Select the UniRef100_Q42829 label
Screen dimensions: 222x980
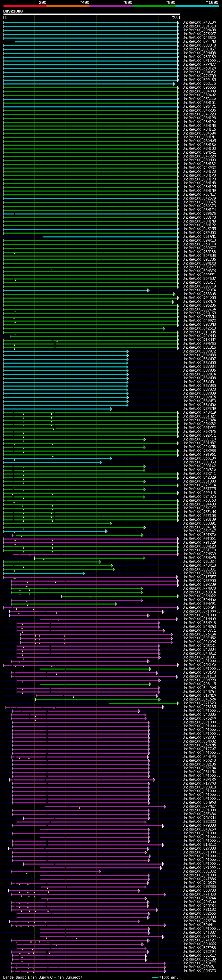(199, 477)
